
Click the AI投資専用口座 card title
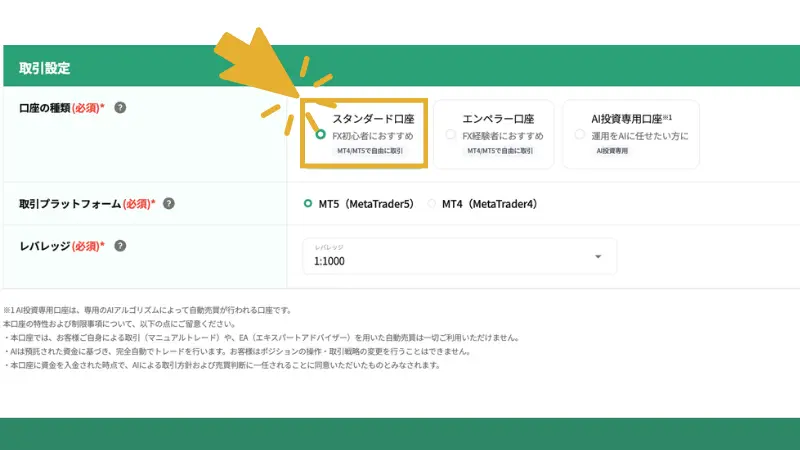(x=631, y=119)
